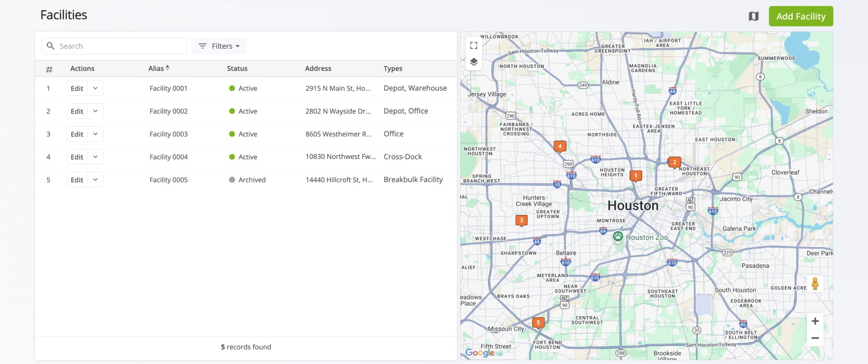Screen dimensions: 868x364
Task: Select map marker 3 near Westchase
Action: pos(521,220)
